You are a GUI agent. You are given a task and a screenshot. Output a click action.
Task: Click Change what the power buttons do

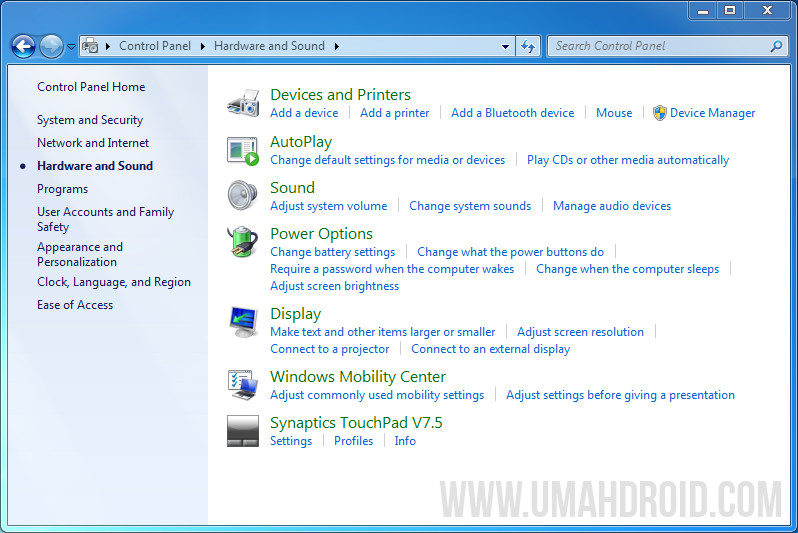[x=510, y=252]
